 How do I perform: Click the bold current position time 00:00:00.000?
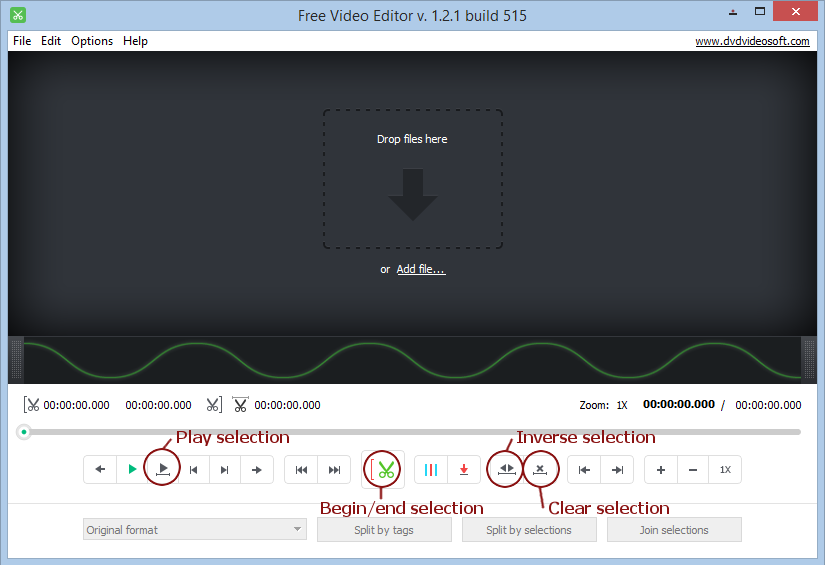tap(679, 404)
